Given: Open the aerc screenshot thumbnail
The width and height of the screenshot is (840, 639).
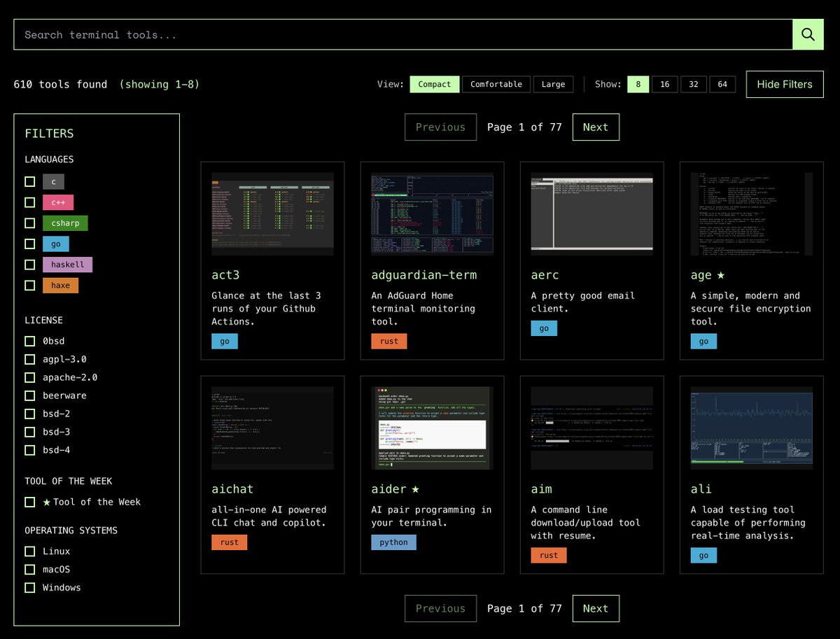Looking at the screenshot, I should click(591, 214).
